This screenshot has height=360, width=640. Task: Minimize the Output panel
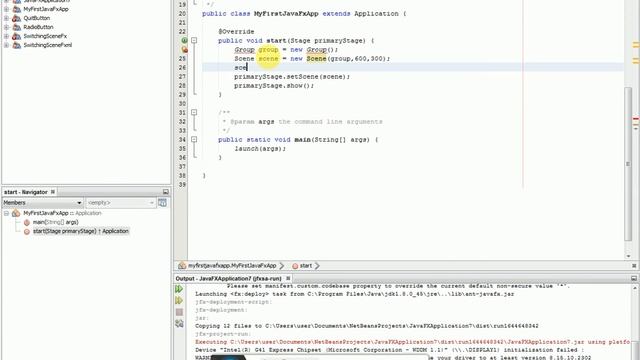click(634, 278)
